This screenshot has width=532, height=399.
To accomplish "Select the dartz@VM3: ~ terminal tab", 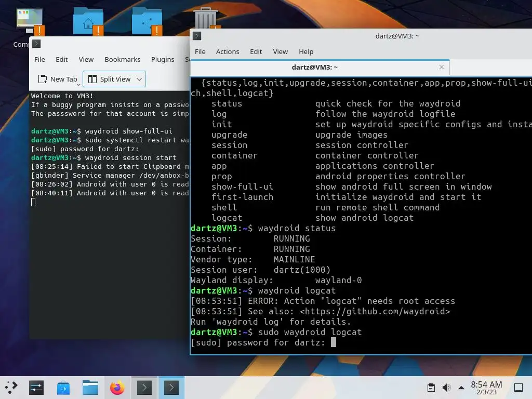I will coord(315,67).
